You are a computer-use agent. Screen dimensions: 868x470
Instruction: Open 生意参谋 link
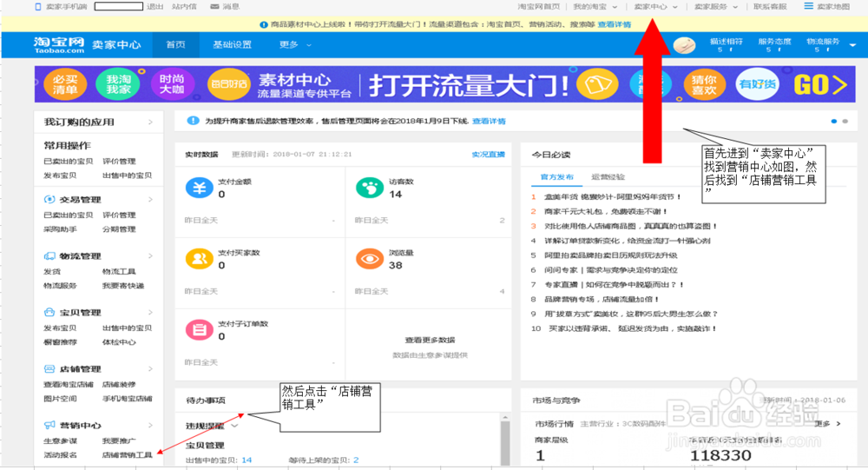coord(61,440)
